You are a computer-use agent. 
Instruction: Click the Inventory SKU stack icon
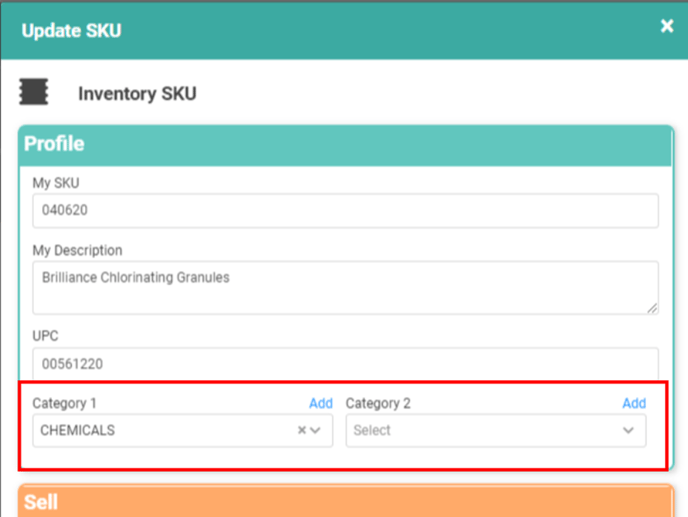(34, 93)
